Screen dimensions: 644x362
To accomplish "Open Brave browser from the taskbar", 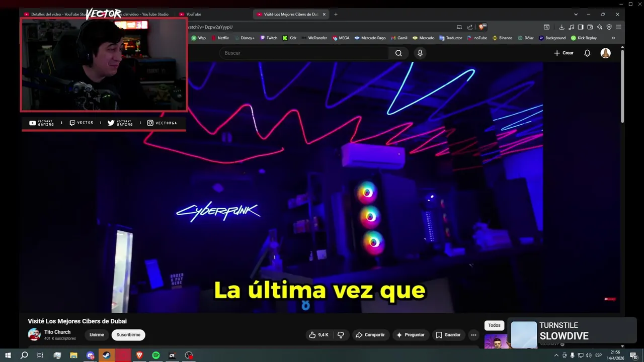I will point(139,355).
